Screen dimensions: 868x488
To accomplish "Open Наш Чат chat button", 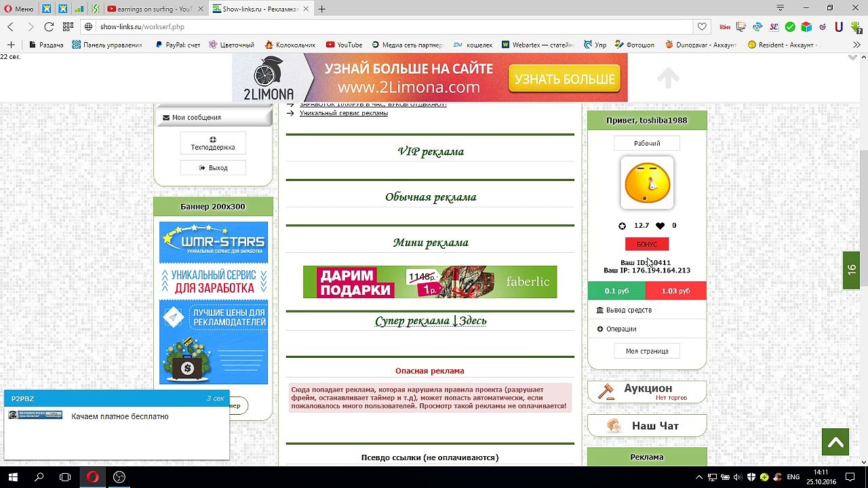I will pos(647,426).
